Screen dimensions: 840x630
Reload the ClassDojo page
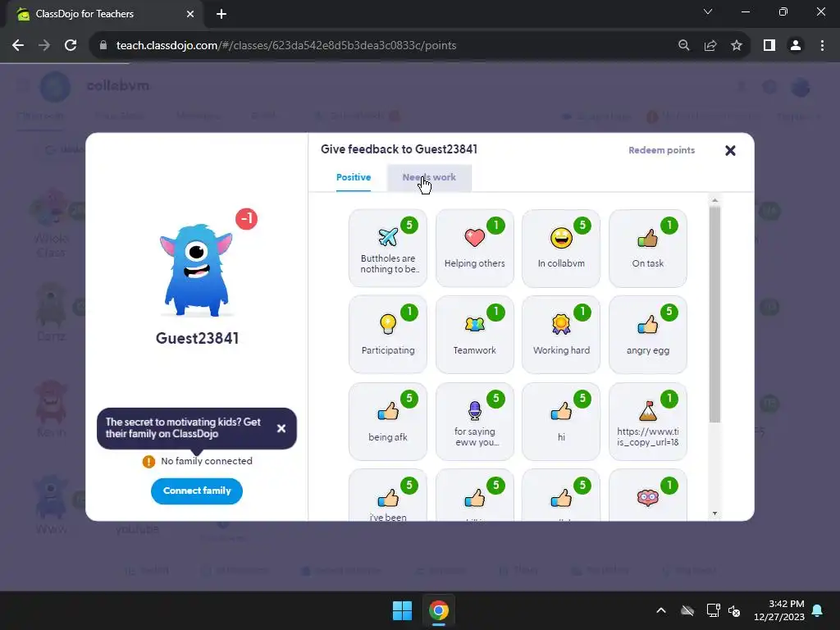pos(71,46)
